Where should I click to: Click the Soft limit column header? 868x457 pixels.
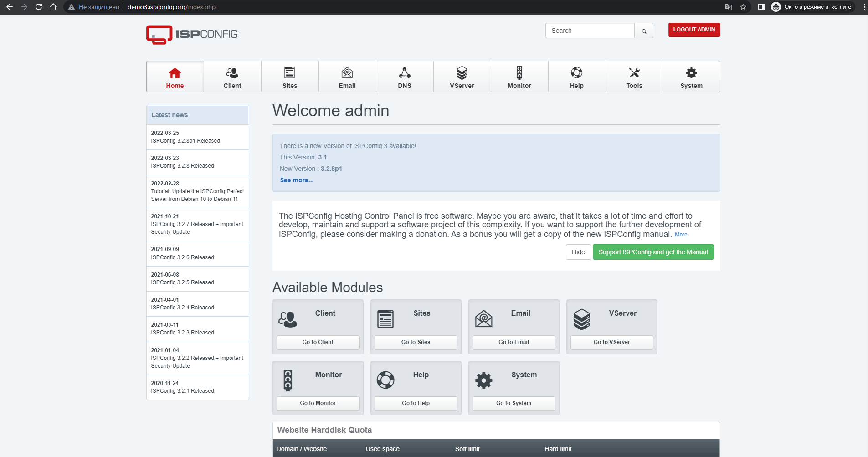[467, 449]
